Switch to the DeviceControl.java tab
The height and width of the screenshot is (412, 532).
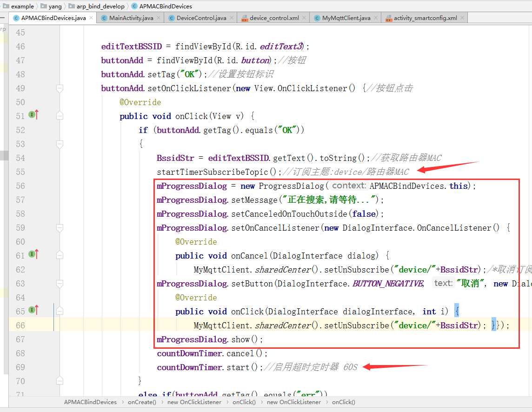201,18
